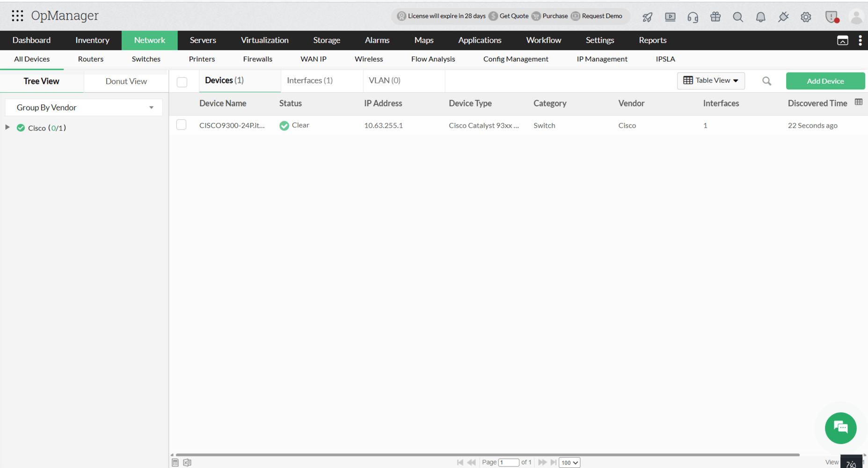Open the vertical three-dot menu
Viewport: 868px width, 468px height.
860,40
